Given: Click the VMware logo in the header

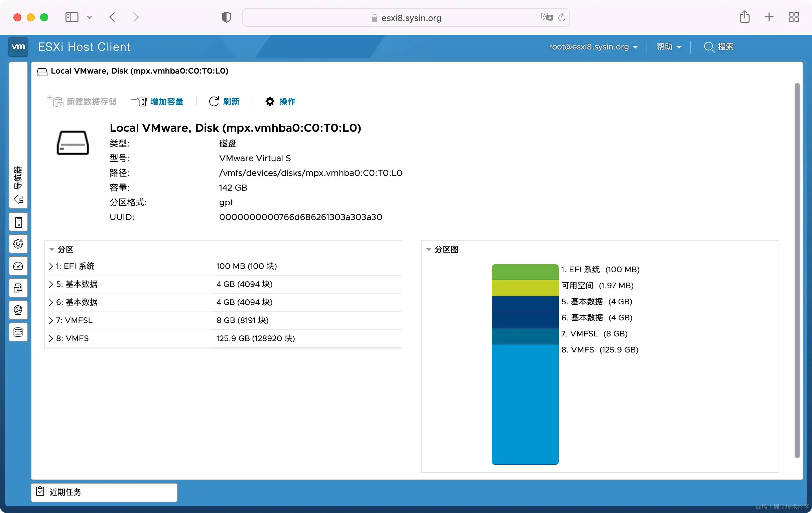Looking at the screenshot, I should (18, 46).
